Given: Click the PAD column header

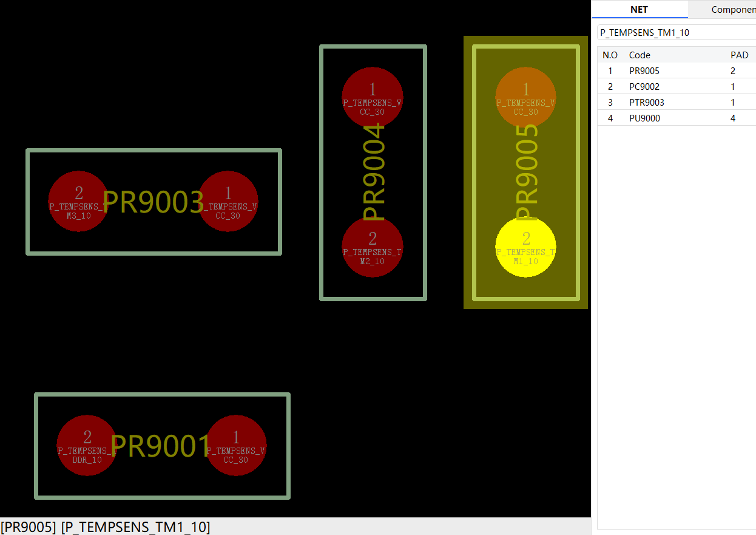Looking at the screenshot, I should (740, 55).
